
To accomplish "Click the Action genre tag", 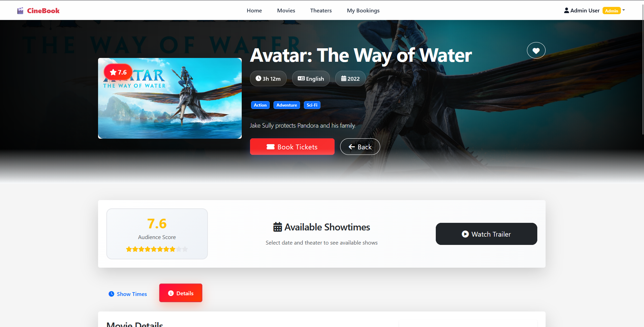I will point(260,105).
